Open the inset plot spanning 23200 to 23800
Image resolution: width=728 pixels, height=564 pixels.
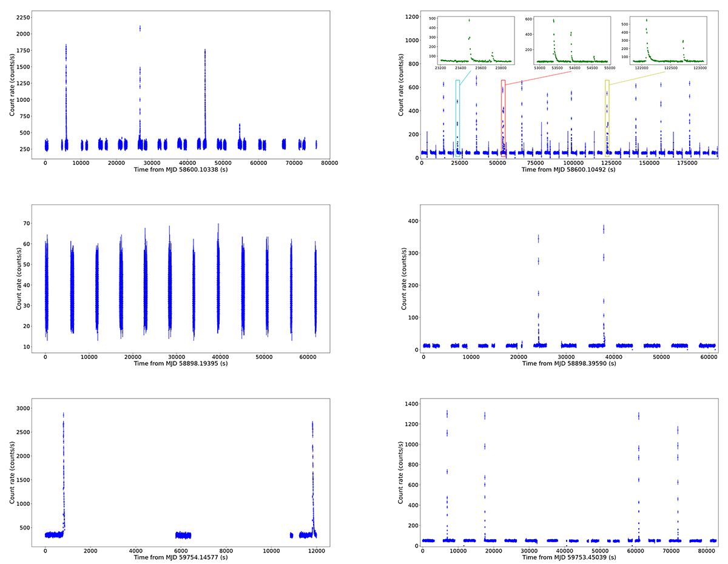click(x=476, y=40)
